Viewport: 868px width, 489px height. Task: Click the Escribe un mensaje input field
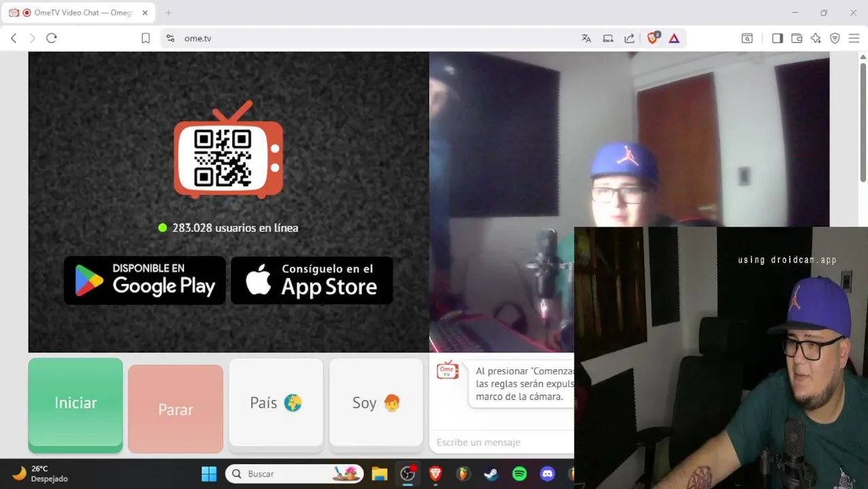click(503, 442)
